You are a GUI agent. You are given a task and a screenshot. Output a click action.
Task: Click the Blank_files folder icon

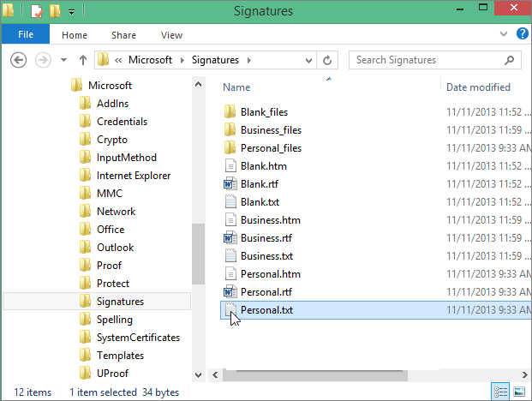[x=230, y=111]
